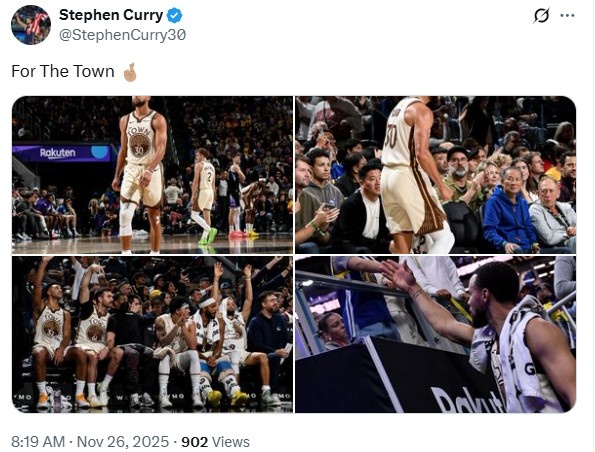Open the top-left photo of player on court
The width and height of the screenshot is (595, 452).
tap(153, 175)
